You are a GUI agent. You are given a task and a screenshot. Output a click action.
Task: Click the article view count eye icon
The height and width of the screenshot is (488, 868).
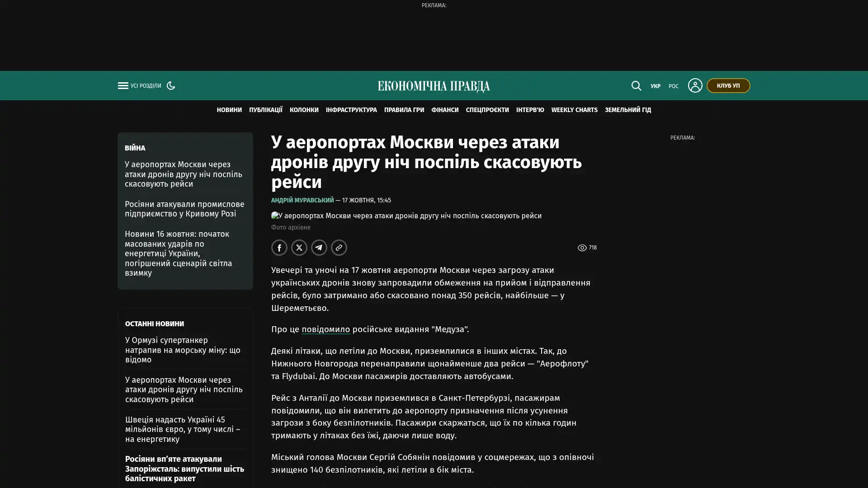(582, 248)
